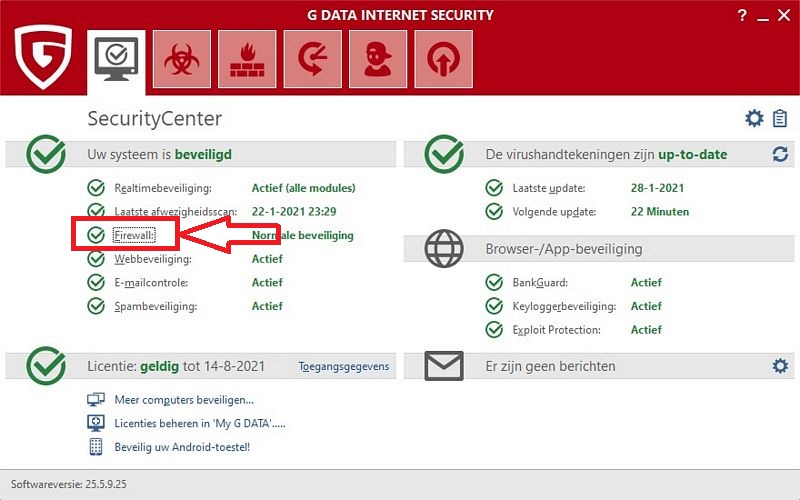Open Licenties beheren in 'My G DATA'
800x500 pixels.
pos(200,423)
